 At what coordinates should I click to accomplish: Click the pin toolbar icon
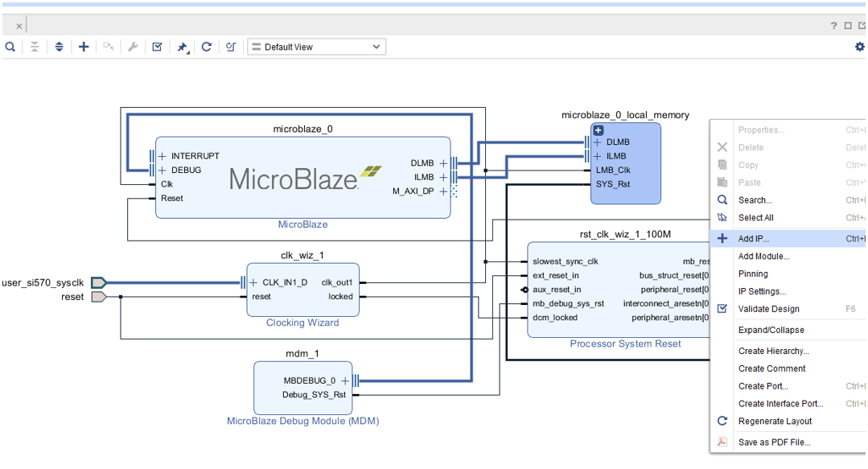183,47
